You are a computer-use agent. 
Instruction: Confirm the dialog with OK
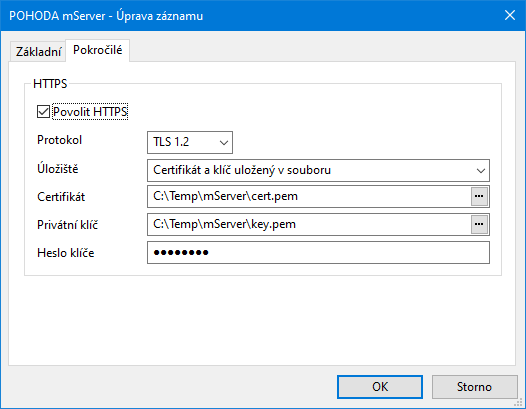380,387
